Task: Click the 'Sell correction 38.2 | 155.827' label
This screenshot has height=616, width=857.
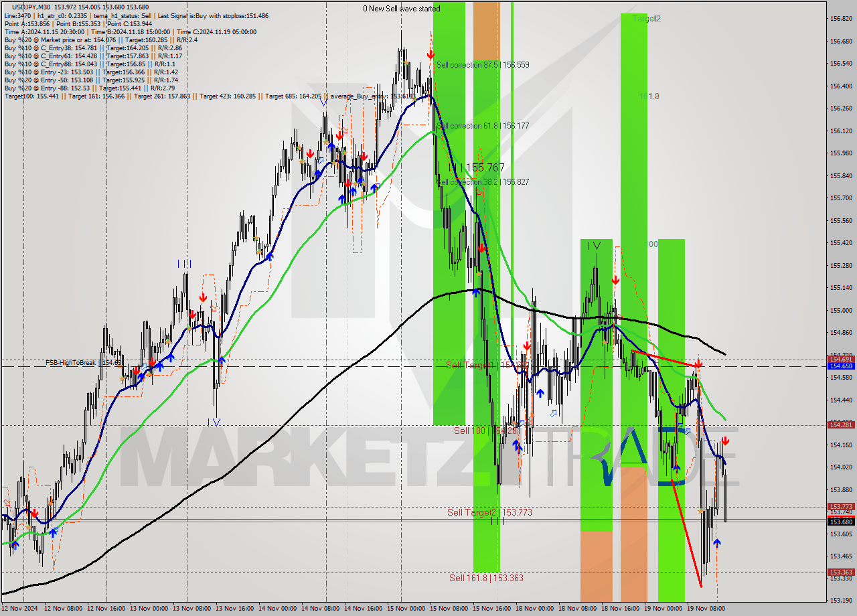Action: click(483, 182)
